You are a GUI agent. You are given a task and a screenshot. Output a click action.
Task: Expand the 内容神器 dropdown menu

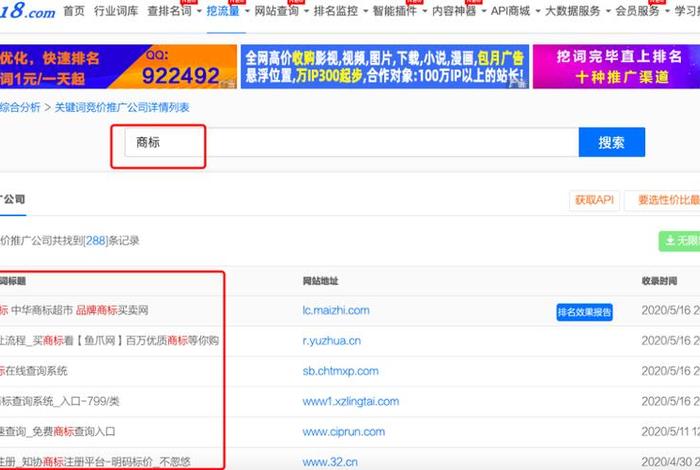(x=459, y=11)
